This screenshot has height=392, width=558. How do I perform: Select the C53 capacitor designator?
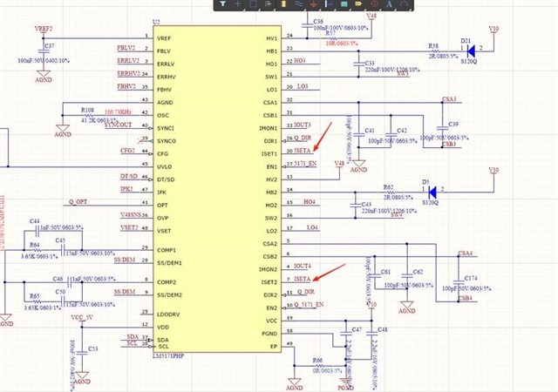93,348
